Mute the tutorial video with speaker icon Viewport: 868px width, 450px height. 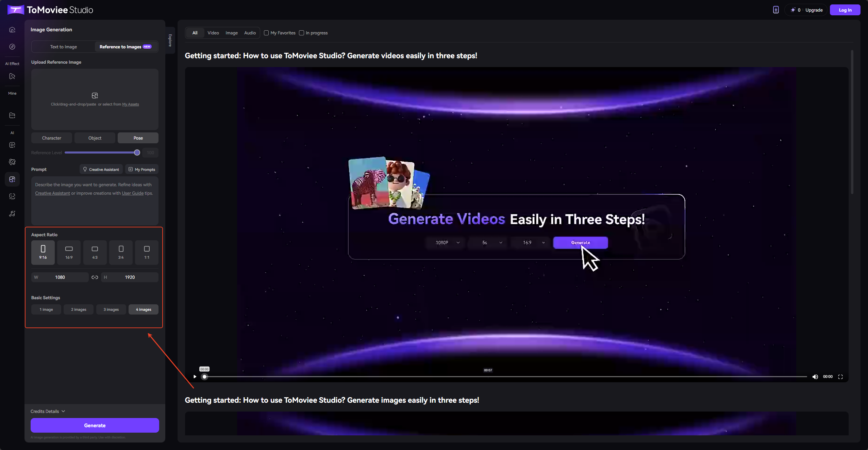point(815,376)
